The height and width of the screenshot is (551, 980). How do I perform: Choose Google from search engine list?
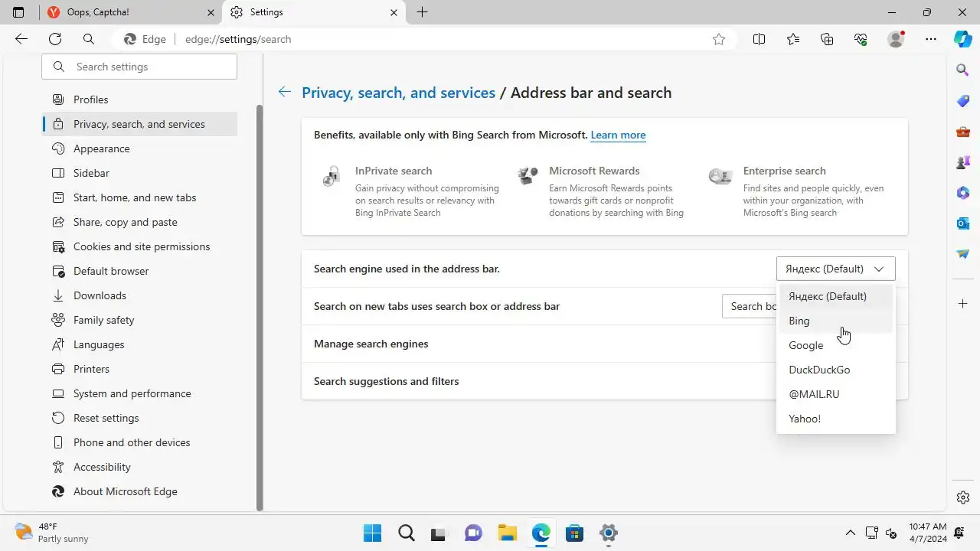835,345
